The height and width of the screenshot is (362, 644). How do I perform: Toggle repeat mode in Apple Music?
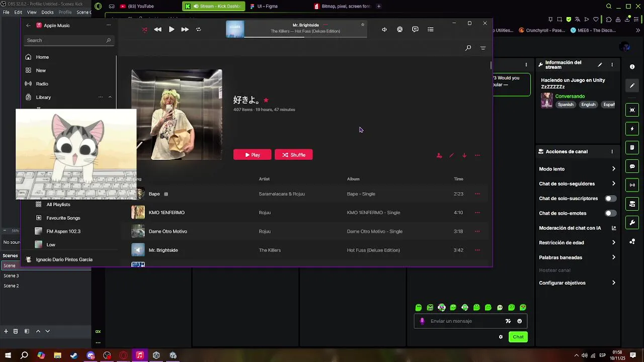pyautogui.click(x=198, y=30)
